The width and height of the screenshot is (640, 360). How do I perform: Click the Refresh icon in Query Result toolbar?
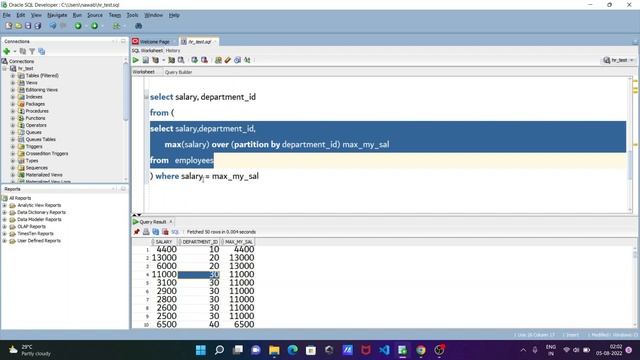156,232
